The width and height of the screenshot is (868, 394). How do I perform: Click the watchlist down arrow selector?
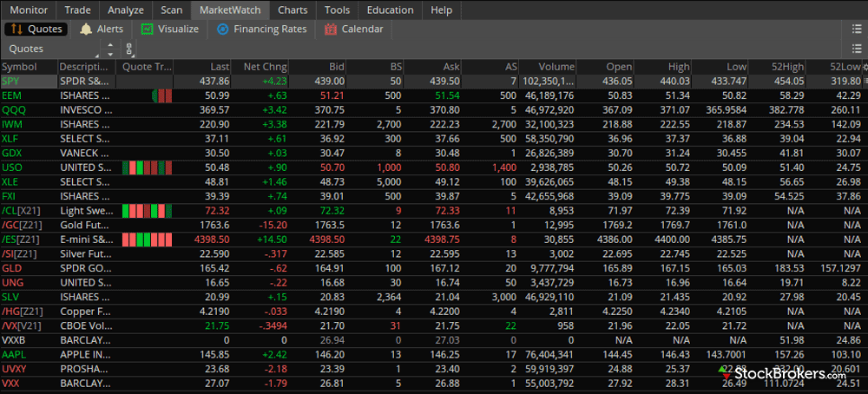coord(109,54)
